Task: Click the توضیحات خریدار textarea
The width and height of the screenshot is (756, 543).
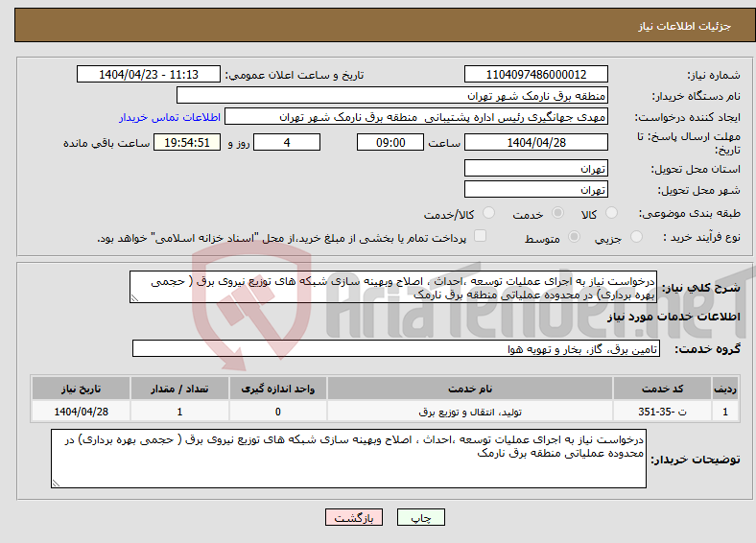Action: pyautogui.click(x=348, y=459)
